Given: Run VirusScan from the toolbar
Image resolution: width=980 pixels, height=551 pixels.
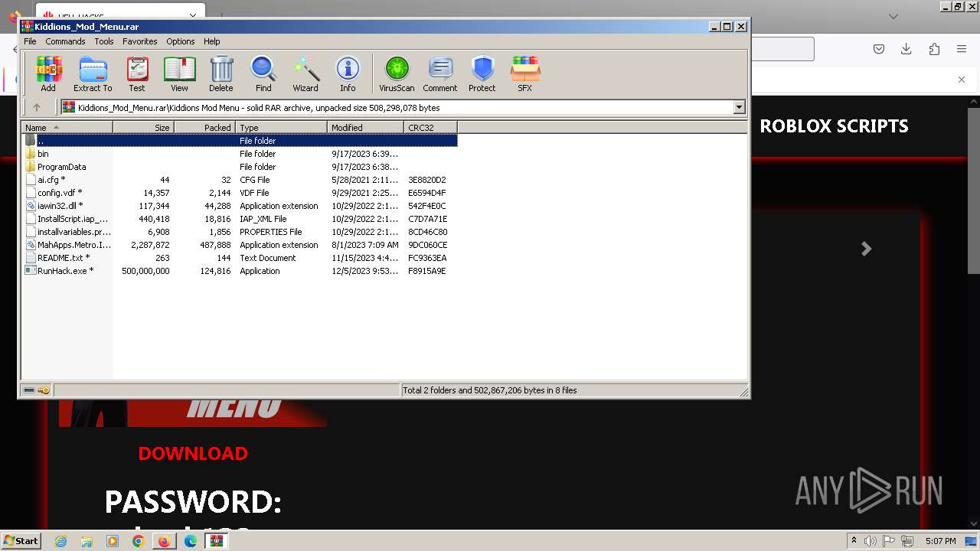Looking at the screenshot, I should tap(397, 74).
